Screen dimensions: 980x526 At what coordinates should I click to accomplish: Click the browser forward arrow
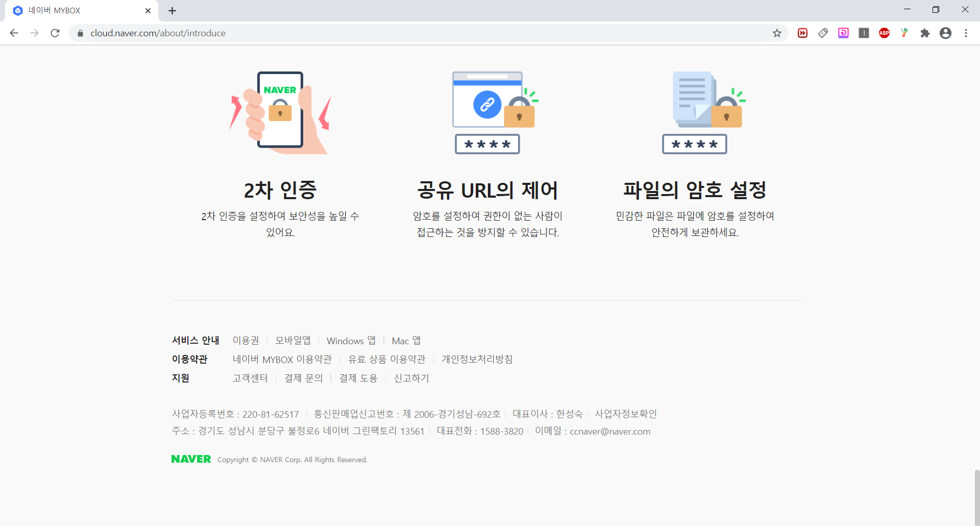(x=34, y=33)
